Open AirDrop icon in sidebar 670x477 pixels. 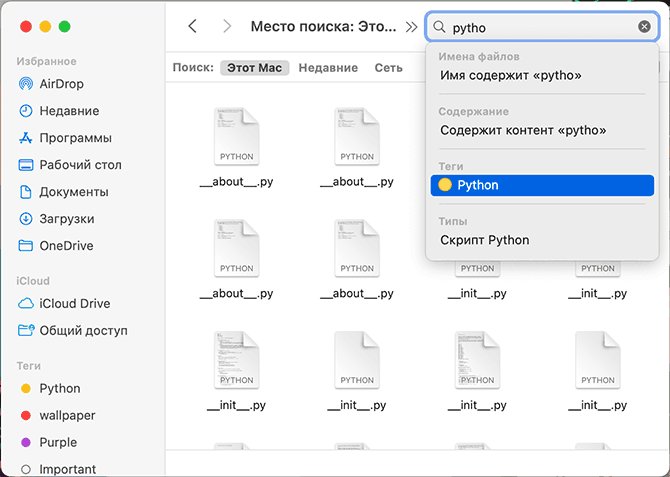(26, 84)
